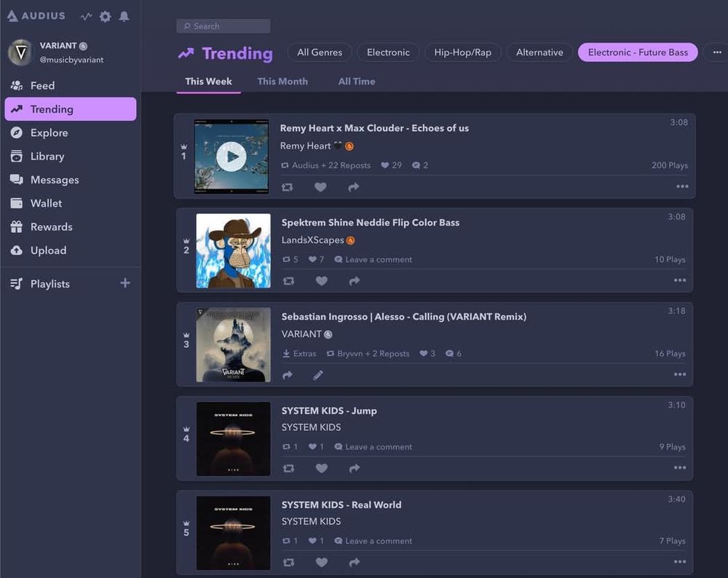This screenshot has height=578, width=728.
Task: Favorite Spektrem Shine Neddie Flip
Action: [x=321, y=281]
